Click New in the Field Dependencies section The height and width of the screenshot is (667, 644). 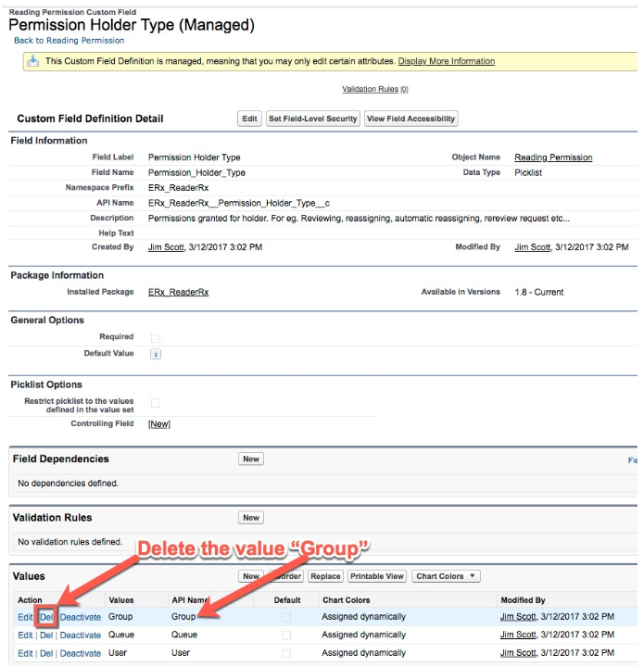[x=250, y=459]
